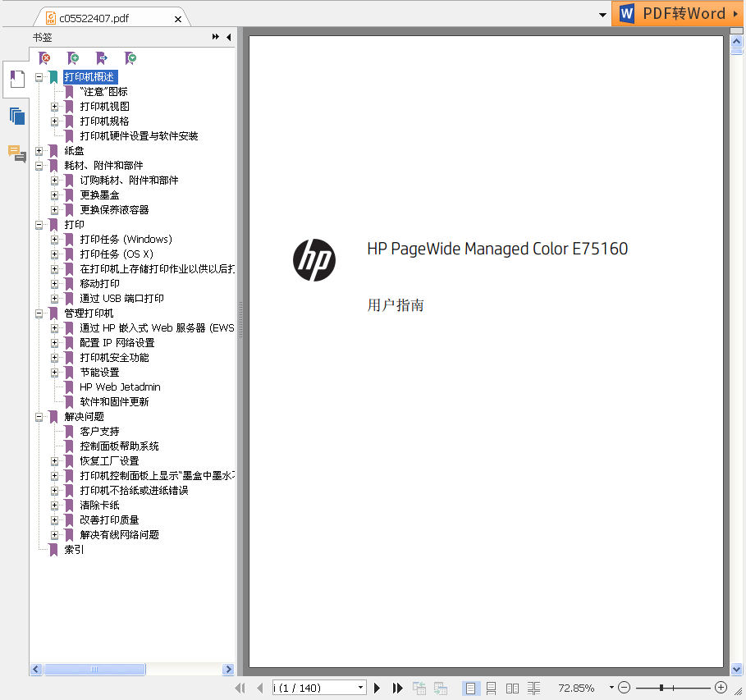Viewport: 746px width, 700px height.
Task: Open the Bookmarks panel sidebar icon
Action: [17, 79]
